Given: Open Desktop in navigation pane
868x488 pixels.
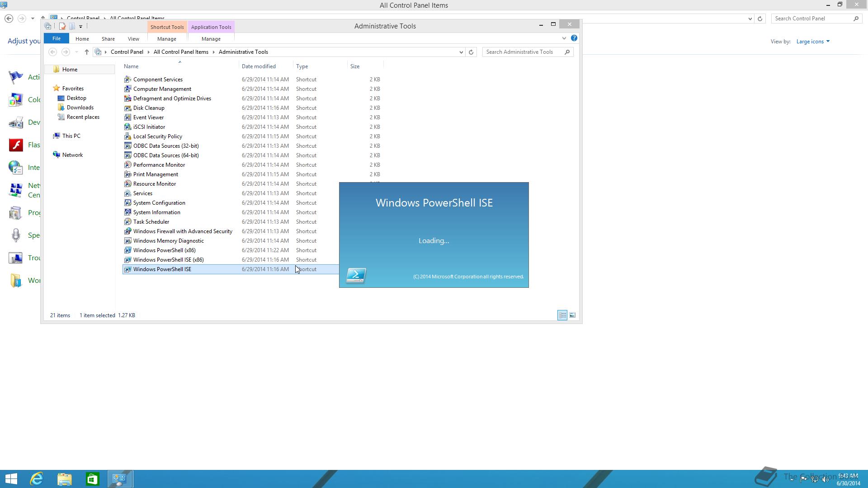Looking at the screenshot, I should 76,98.
